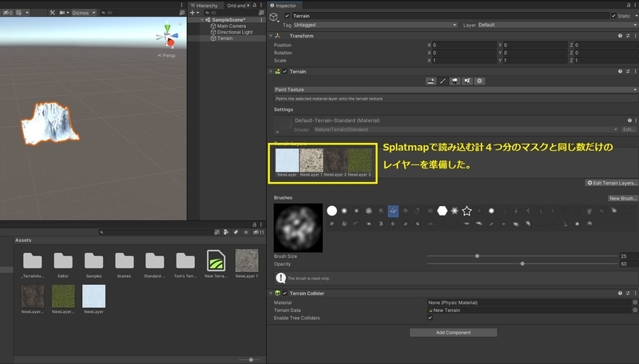Open the Shader Nature/Terrain/Standard dropdown

tap(466, 129)
